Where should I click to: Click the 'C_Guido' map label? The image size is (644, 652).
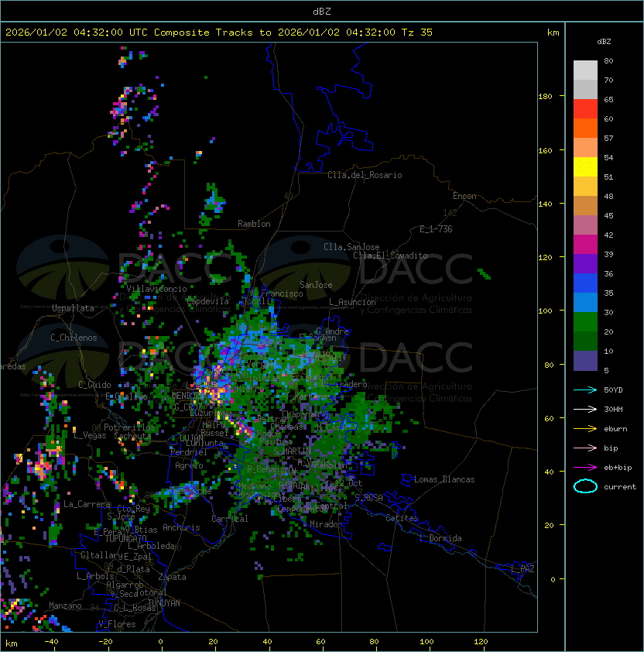click(x=94, y=385)
